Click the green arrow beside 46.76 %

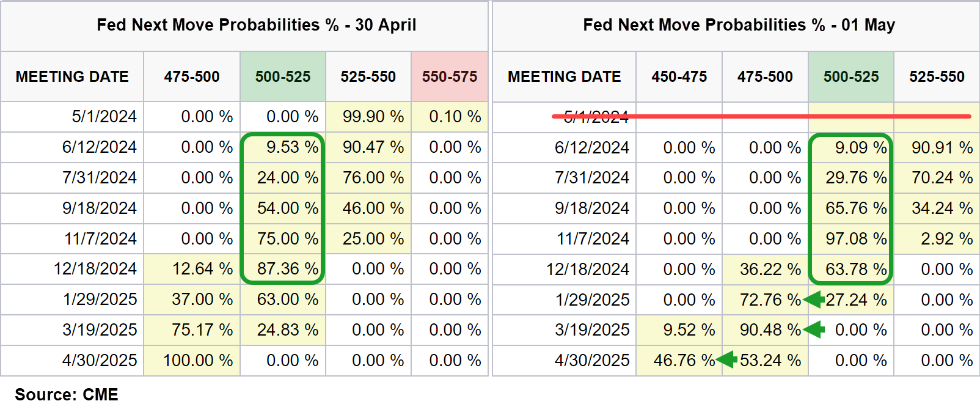pyautogui.click(x=727, y=359)
